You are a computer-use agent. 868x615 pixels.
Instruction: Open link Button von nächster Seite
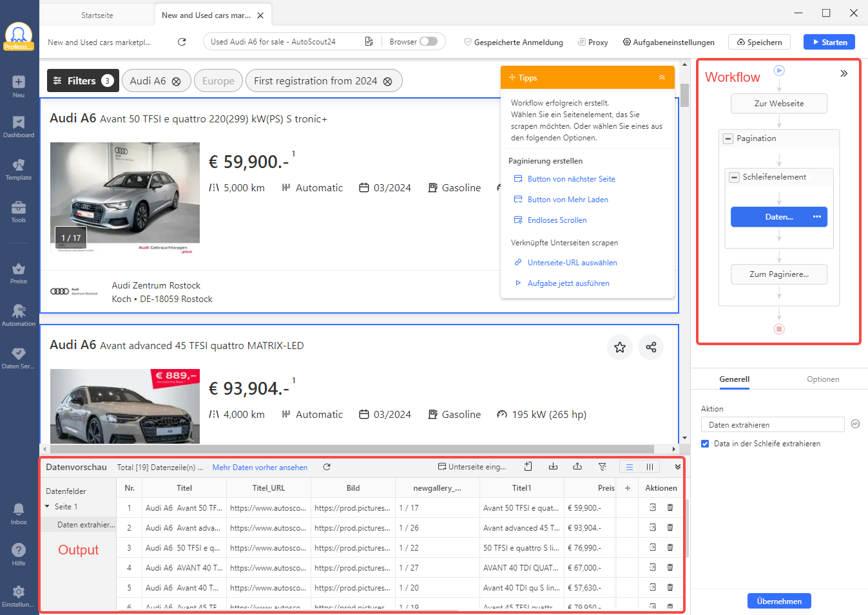[x=571, y=179]
